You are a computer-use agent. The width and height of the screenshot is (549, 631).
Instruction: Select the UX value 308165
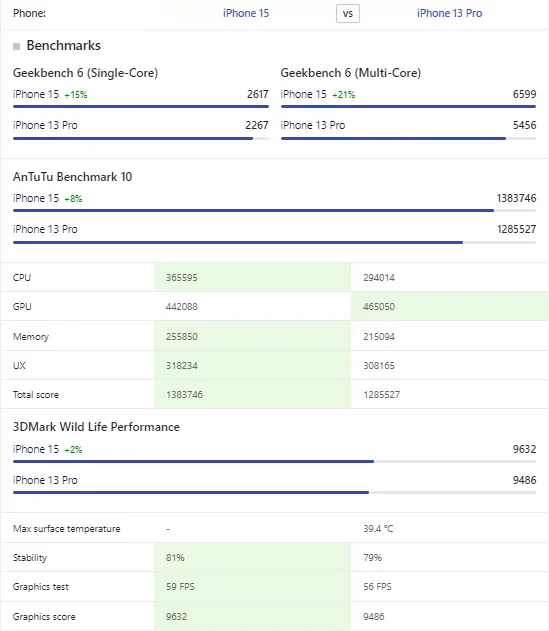click(379, 365)
